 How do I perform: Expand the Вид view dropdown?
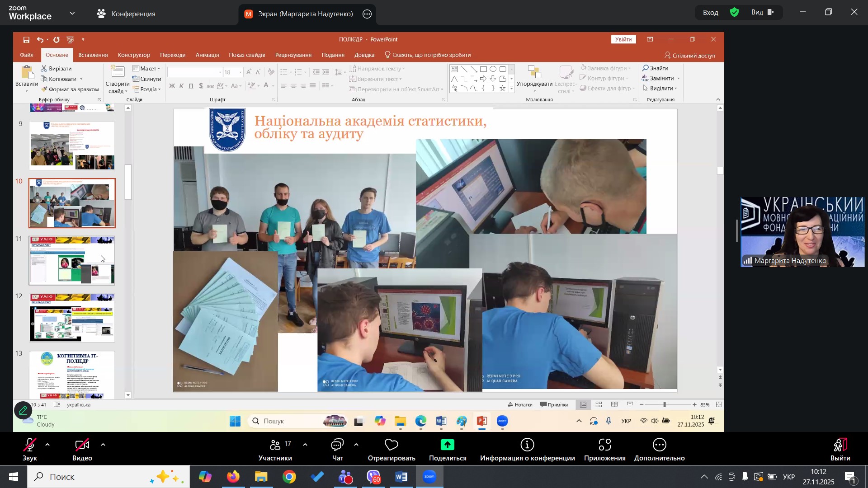tap(763, 13)
